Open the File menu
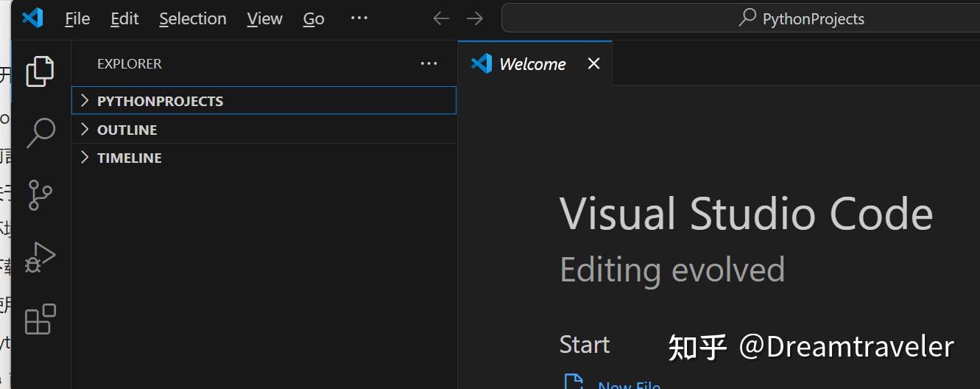The image size is (980, 389). (x=77, y=19)
